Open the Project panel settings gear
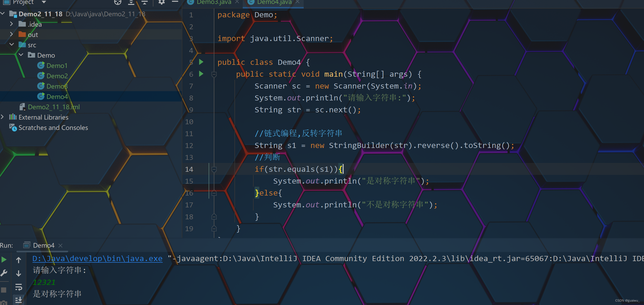This screenshot has width=644, height=305. point(161,2)
